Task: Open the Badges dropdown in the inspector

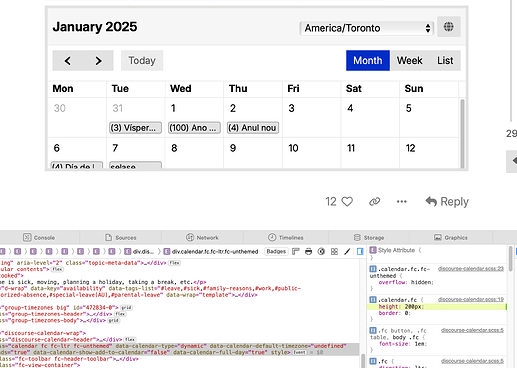Action: 276,251
